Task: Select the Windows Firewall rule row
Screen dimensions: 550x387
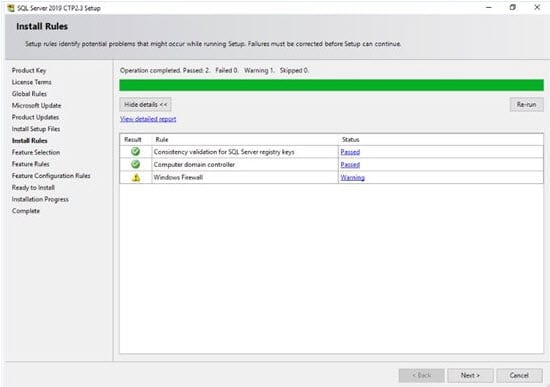Action: (x=331, y=178)
